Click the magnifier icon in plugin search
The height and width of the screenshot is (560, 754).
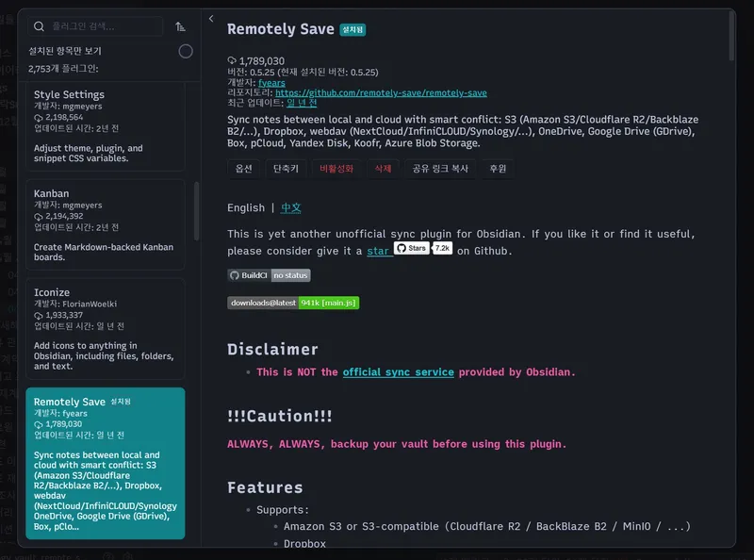pyautogui.click(x=40, y=27)
